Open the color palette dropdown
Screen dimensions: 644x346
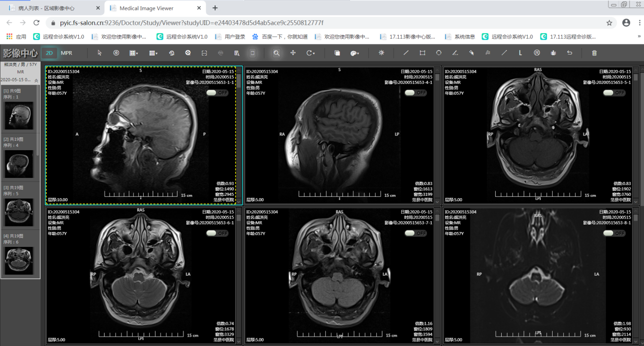[354, 53]
